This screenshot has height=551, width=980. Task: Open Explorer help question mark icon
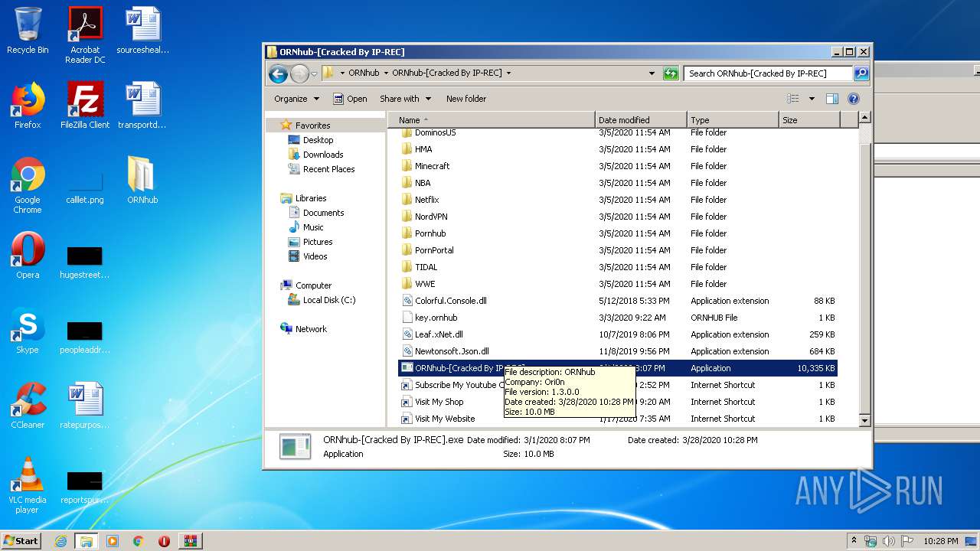854,99
